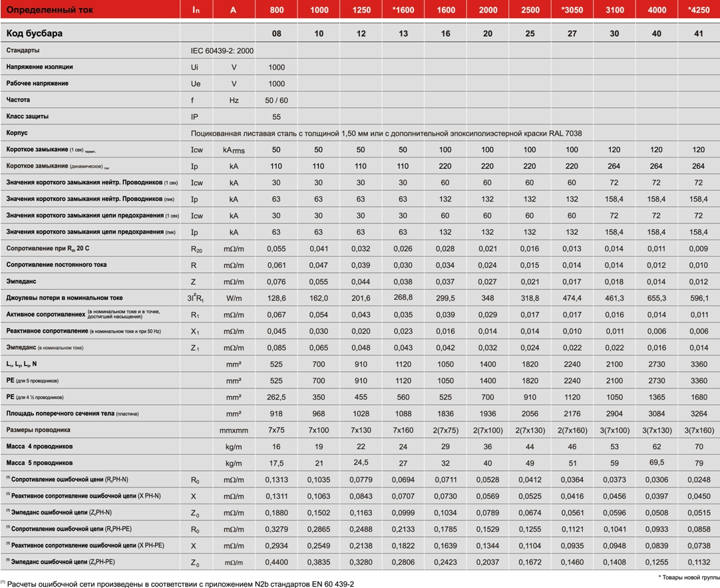
Task: Click "Короткое замыкание (динамическое)" row label
Action: (x=57, y=166)
